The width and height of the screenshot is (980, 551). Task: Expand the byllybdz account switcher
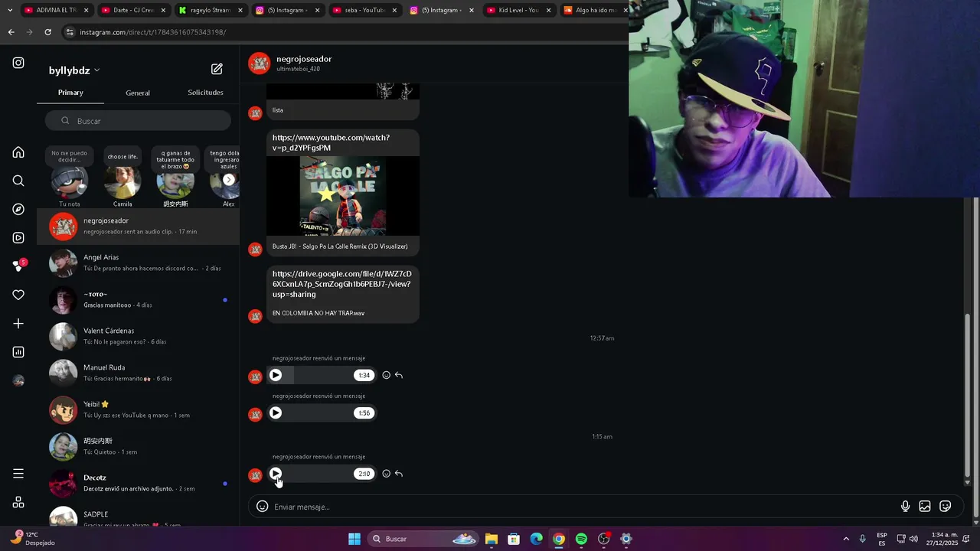point(74,70)
